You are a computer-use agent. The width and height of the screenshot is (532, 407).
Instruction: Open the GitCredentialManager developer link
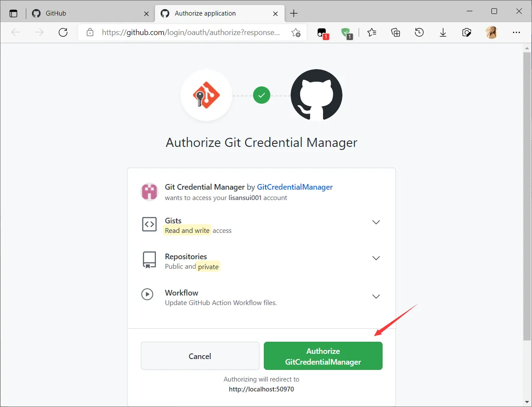[295, 187]
